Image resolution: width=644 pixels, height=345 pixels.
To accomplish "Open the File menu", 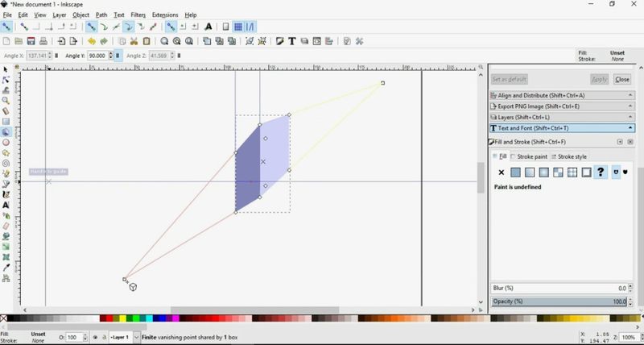I will point(7,15).
